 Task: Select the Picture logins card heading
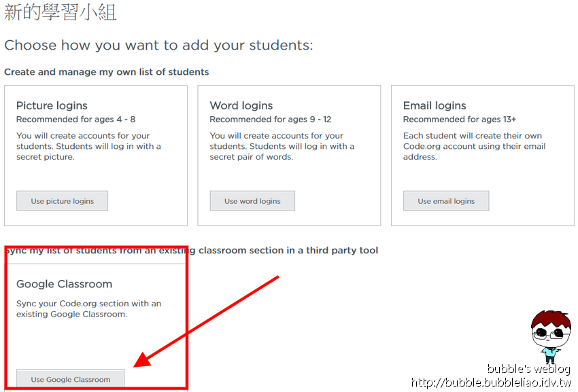(x=52, y=106)
